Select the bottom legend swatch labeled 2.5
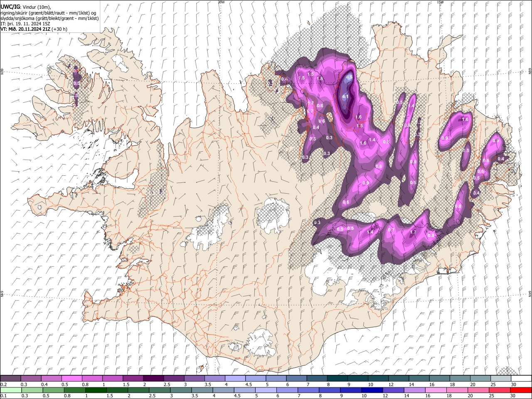This screenshot has width=532, height=399. 160,390
